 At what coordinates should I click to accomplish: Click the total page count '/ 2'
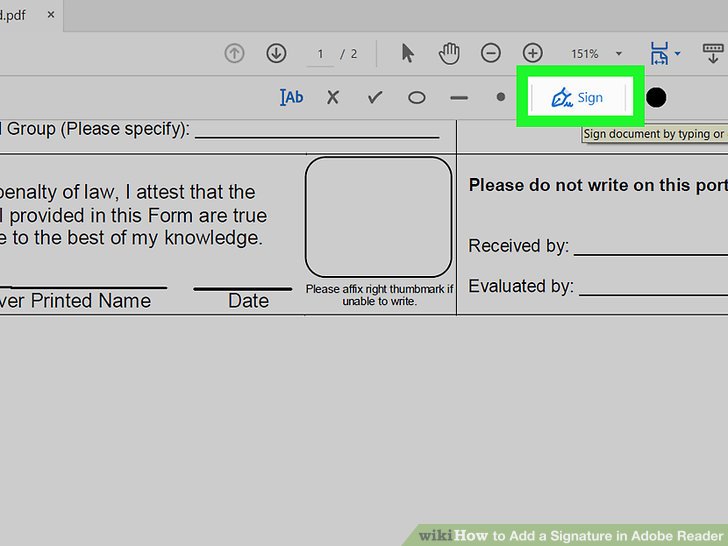point(349,54)
